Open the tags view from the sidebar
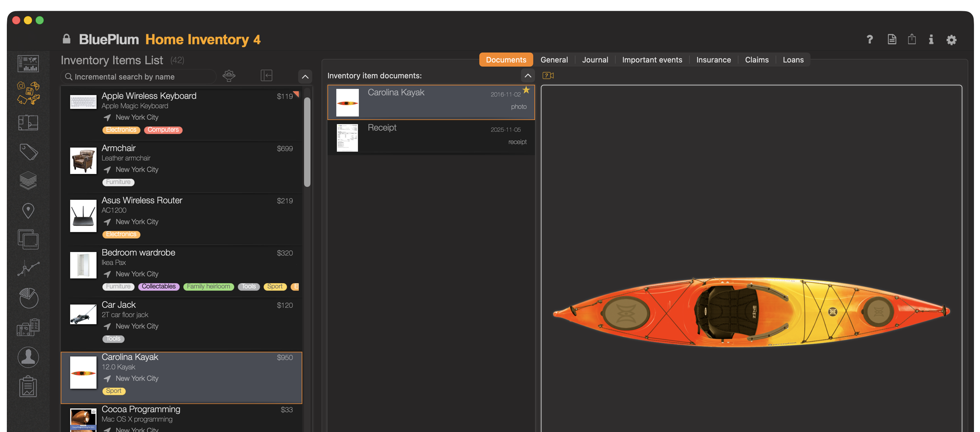 click(28, 152)
